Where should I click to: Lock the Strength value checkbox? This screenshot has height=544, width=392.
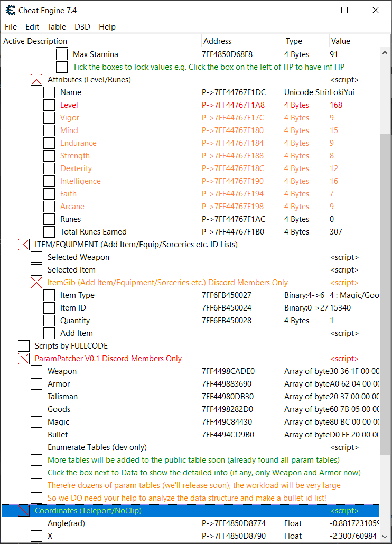click(49, 156)
